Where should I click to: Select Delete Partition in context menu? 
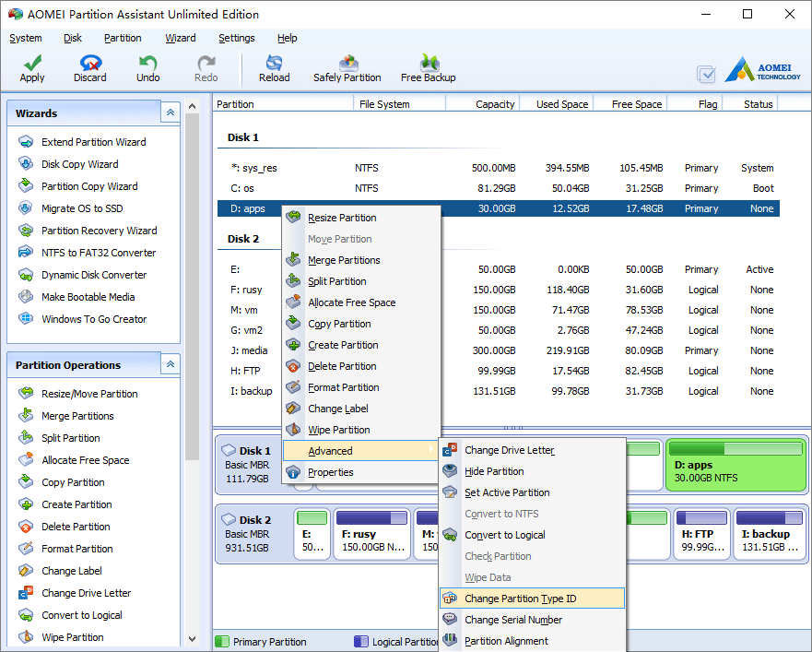361,366
